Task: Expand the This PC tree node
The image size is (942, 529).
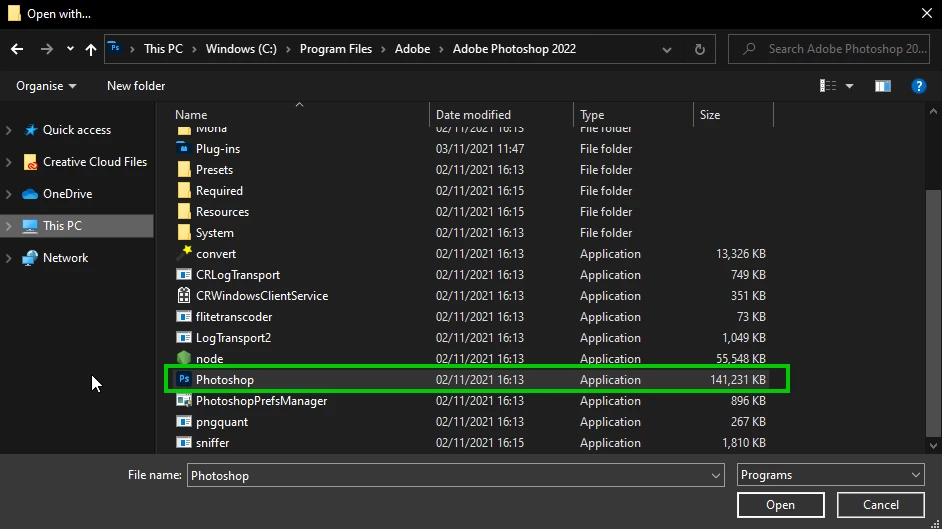Action: 8,226
